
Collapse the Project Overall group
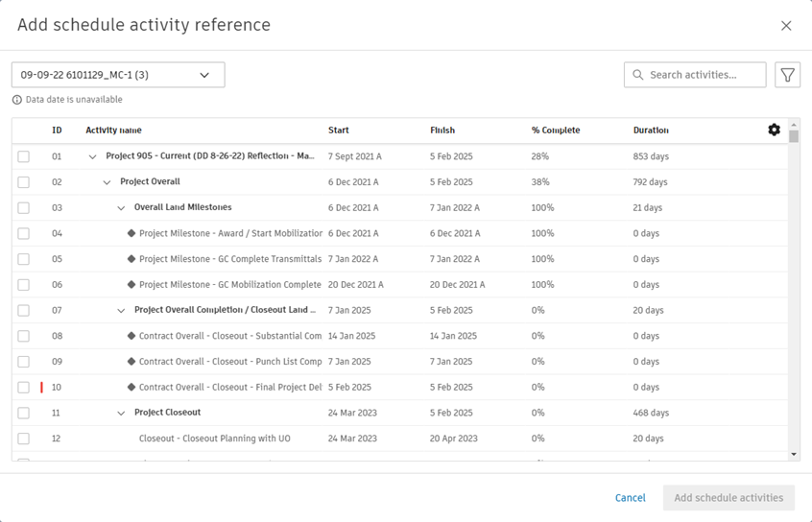point(107,182)
